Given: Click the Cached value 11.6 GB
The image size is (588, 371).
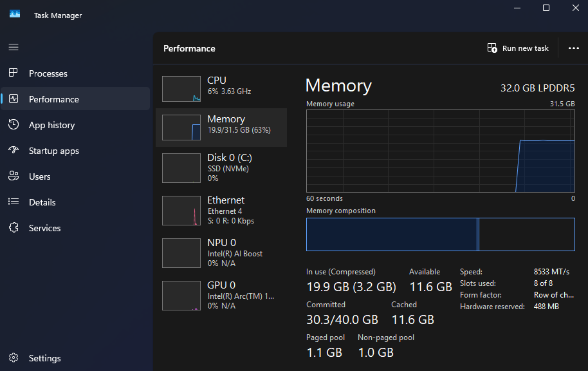Looking at the screenshot, I should (x=413, y=319).
